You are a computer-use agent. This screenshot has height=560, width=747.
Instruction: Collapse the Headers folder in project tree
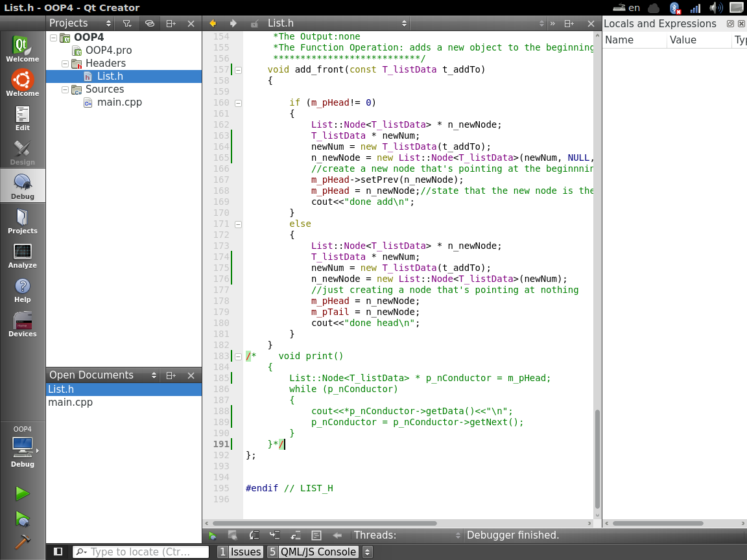click(65, 64)
